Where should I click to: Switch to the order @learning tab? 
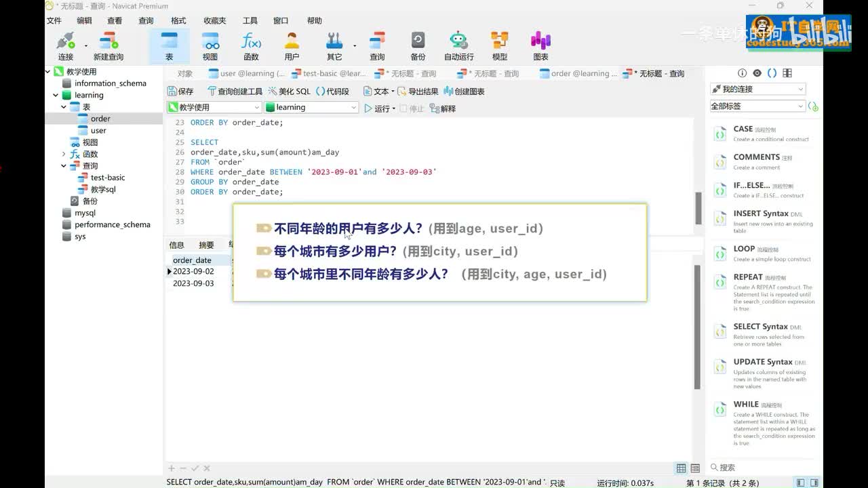(578, 73)
